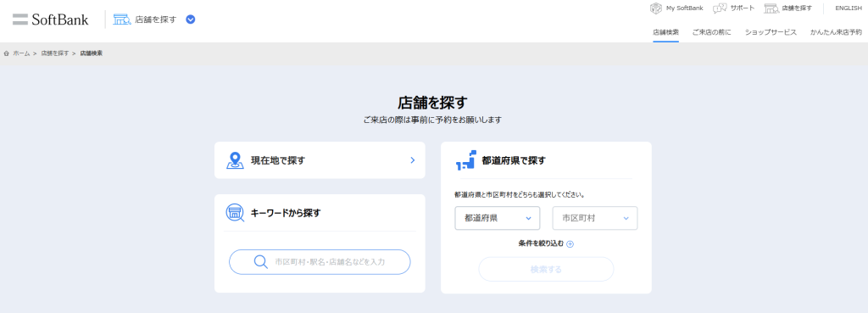This screenshot has width=868, height=313.
Task: Click the map pin icon for 現在地で探す
Action: [x=236, y=160]
